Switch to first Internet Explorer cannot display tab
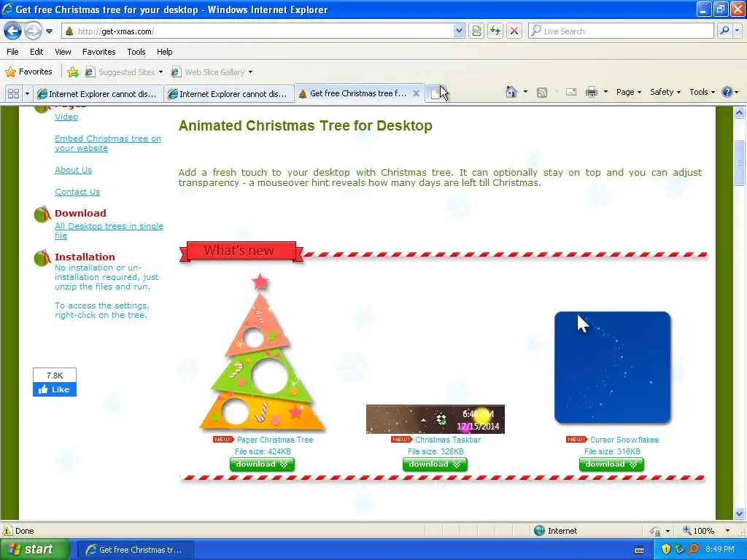Viewport: 747px width, 560px height. click(x=98, y=94)
